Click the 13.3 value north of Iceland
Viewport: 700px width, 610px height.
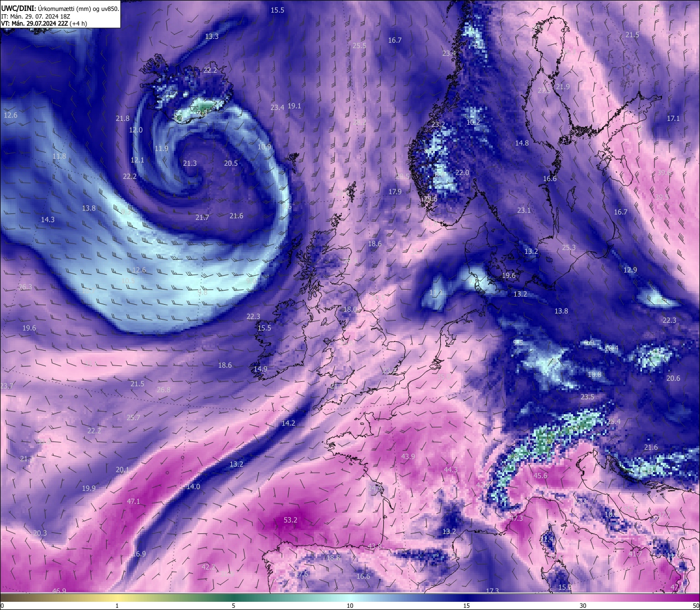click(212, 36)
